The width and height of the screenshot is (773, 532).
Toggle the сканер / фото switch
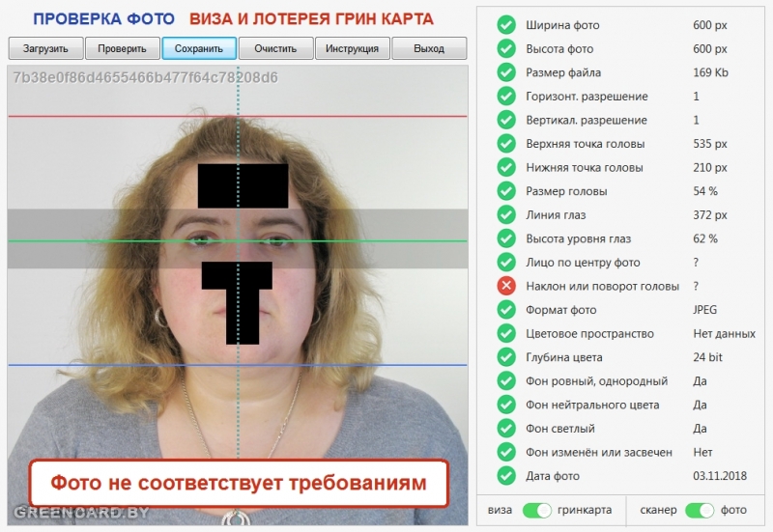pos(700,511)
